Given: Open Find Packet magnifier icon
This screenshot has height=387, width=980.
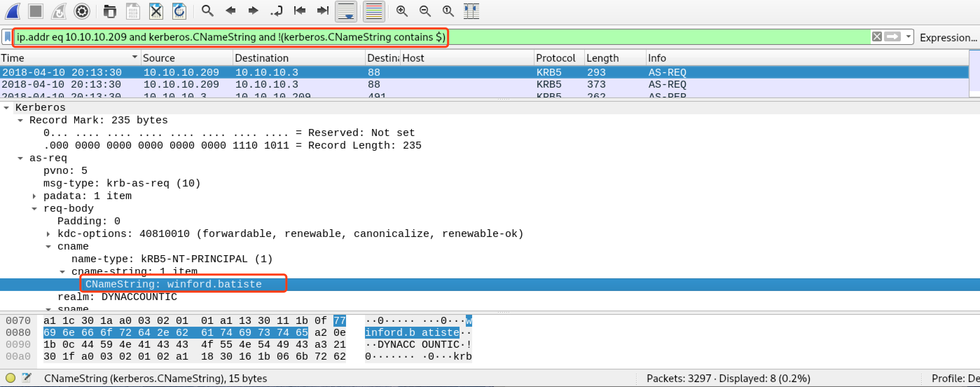Looking at the screenshot, I should [207, 11].
